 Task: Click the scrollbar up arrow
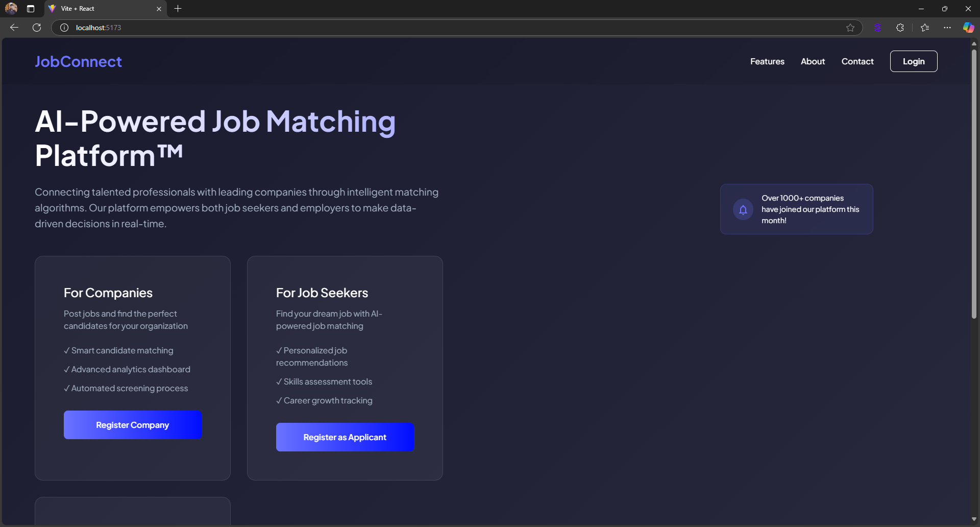click(974, 44)
